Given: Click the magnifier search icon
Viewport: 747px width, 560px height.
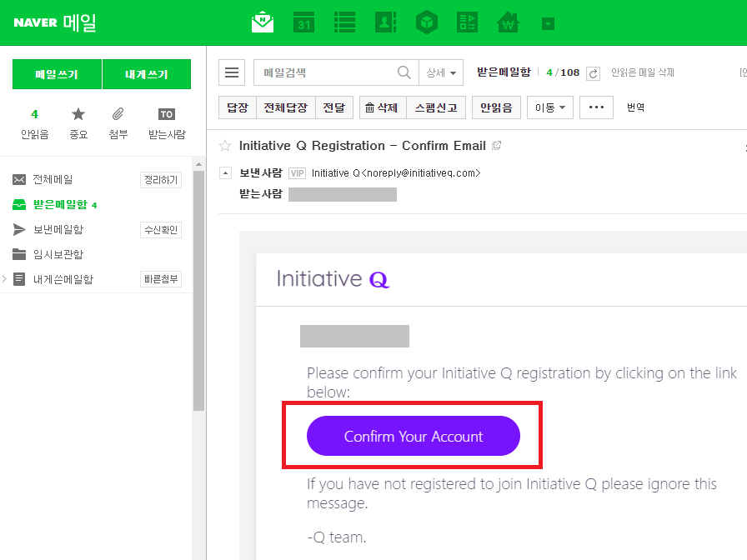Looking at the screenshot, I should (x=404, y=72).
